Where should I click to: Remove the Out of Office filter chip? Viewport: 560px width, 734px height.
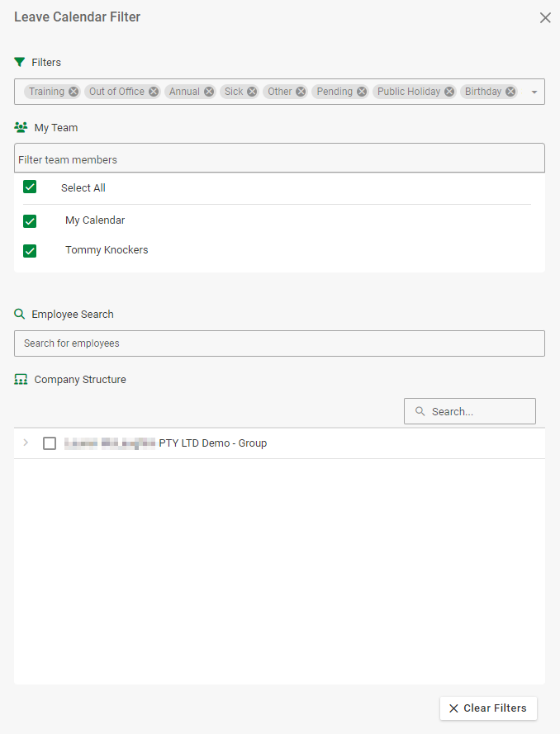154,92
